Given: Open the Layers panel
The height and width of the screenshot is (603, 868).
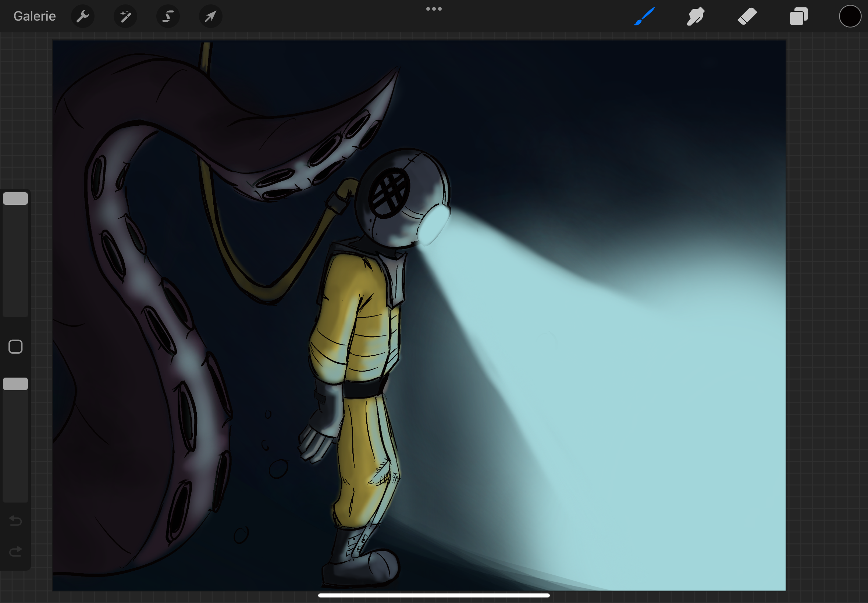Looking at the screenshot, I should tap(798, 16).
